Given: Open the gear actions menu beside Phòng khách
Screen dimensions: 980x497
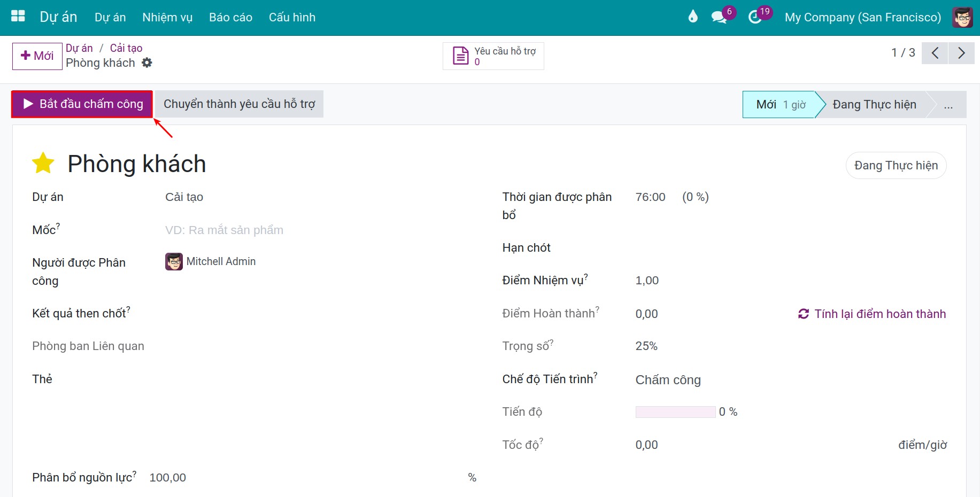Looking at the screenshot, I should click(147, 63).
